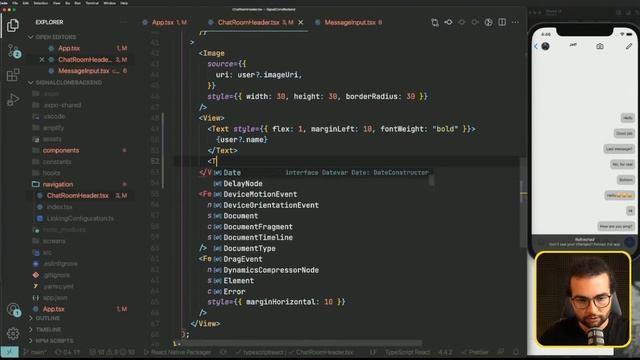The height and width of the screenshot is (360, 640).
Task: Expand the Timeline section
Action: [x=48, y=329]
